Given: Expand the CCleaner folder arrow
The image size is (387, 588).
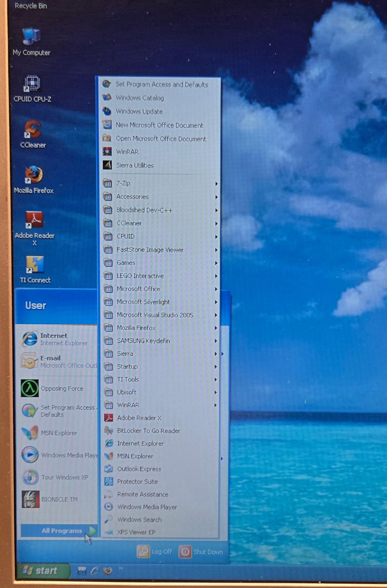Looking at the screenshot, I should pyautogui.click(x=216, y=223).
